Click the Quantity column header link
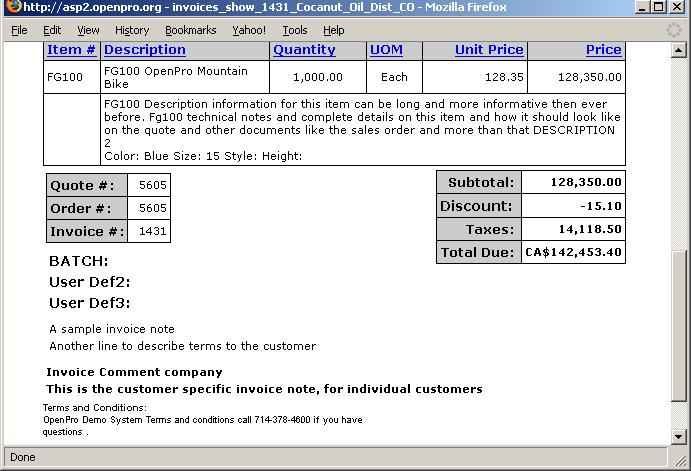The image size is (691, 471). (304, 49)
